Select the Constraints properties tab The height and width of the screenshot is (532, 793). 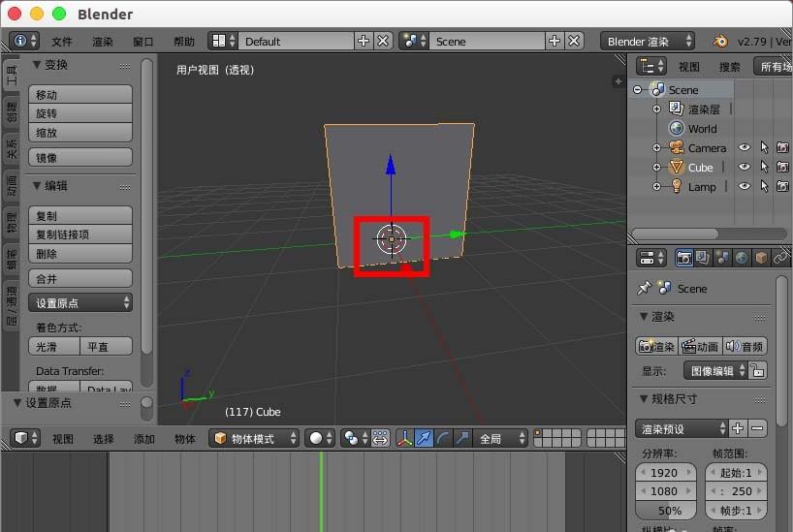pyautogui.click(x=780, y=258)
